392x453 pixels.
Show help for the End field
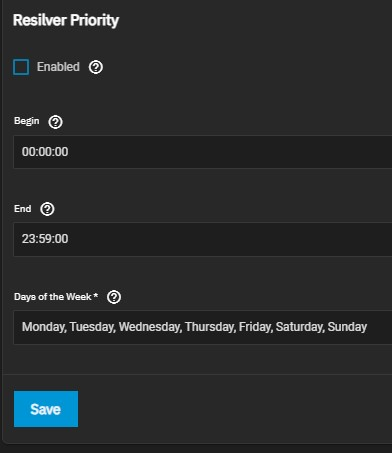tap(47, 209)
